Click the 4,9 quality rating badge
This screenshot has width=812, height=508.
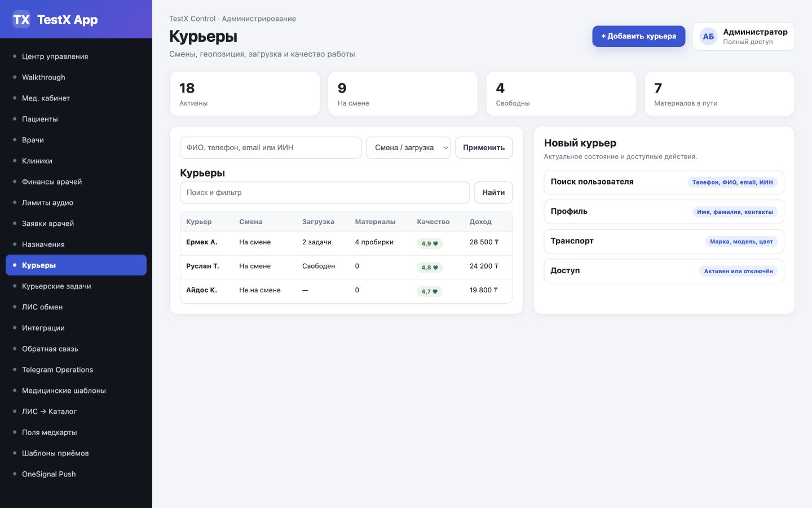430,244
